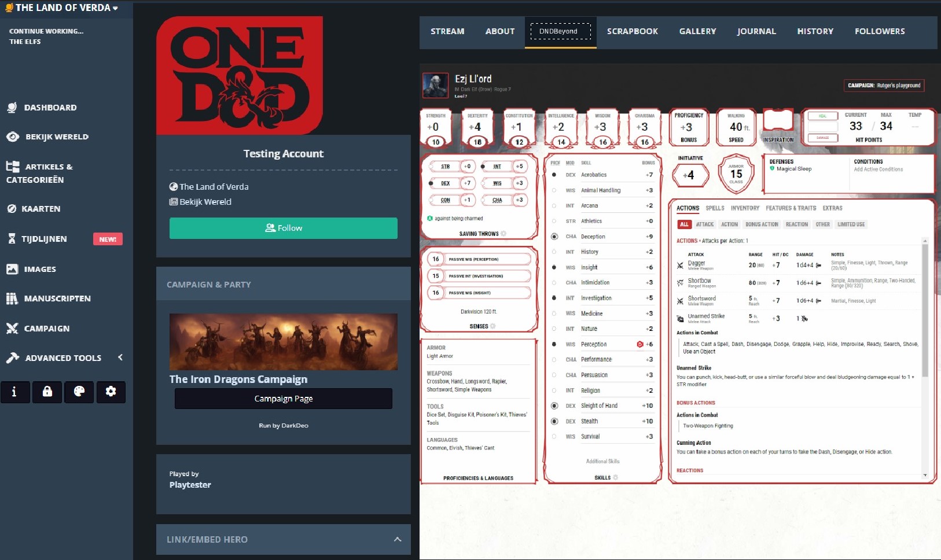Click the lock icon button in sidebar
The image size is (941, 560).
coord(47,392)
